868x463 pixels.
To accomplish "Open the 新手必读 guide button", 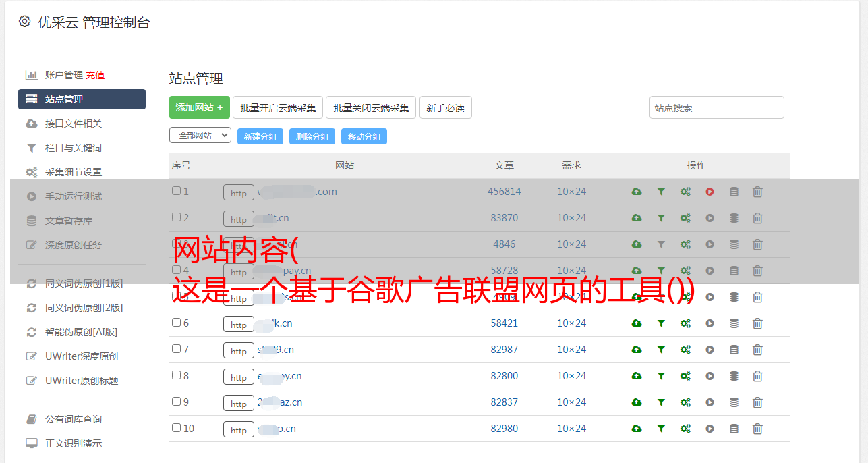I will tap(446, 107).
